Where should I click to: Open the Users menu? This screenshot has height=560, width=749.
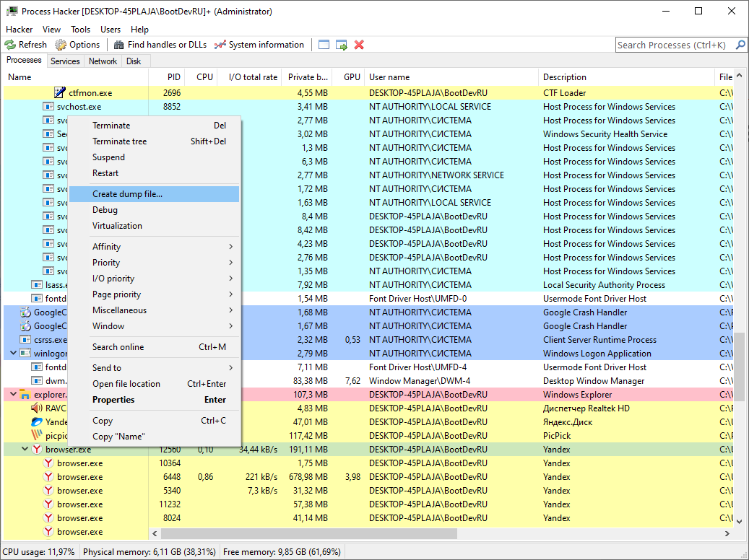click(x=111, y=30)
